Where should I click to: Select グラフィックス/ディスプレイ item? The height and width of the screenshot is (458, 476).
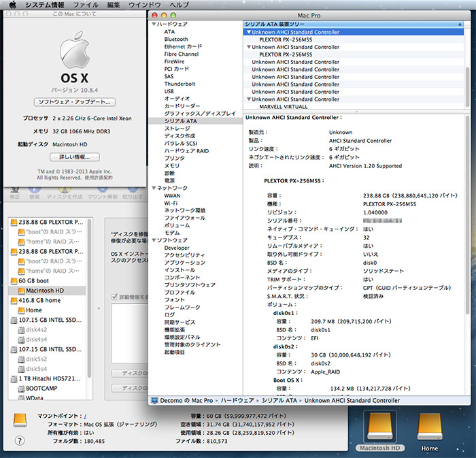pyautogui.click(x=200, y=114)
